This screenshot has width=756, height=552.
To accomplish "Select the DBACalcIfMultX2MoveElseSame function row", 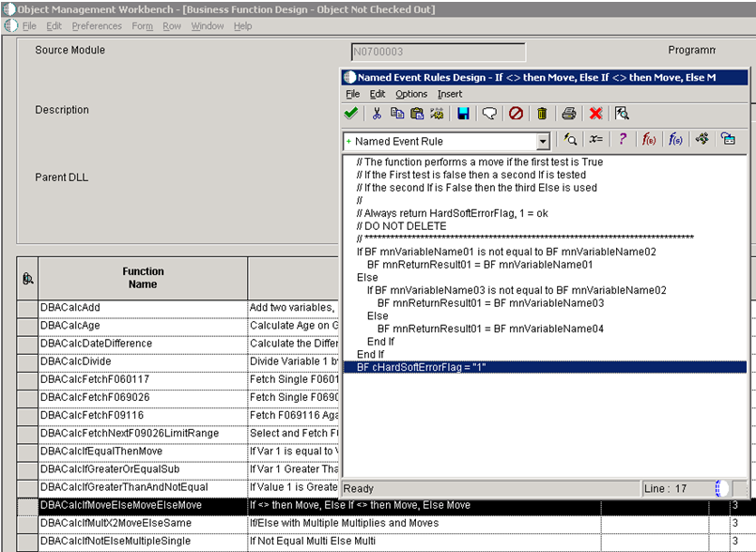I will [142, 523].
